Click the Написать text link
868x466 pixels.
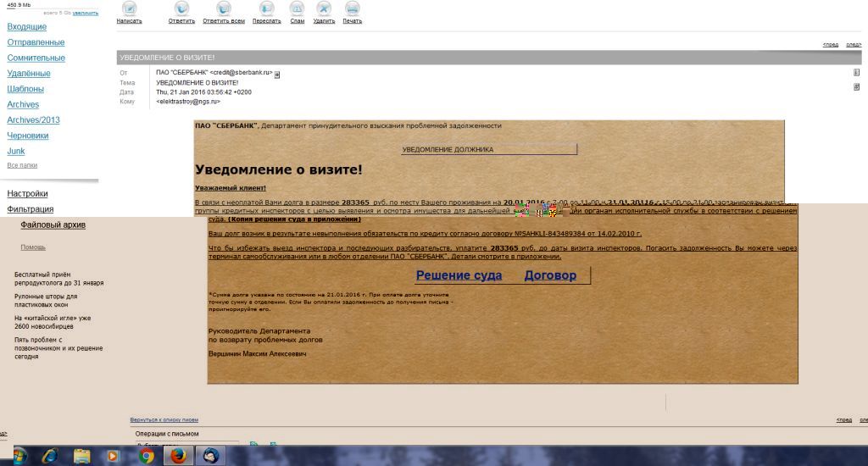(x=129, y=21)
